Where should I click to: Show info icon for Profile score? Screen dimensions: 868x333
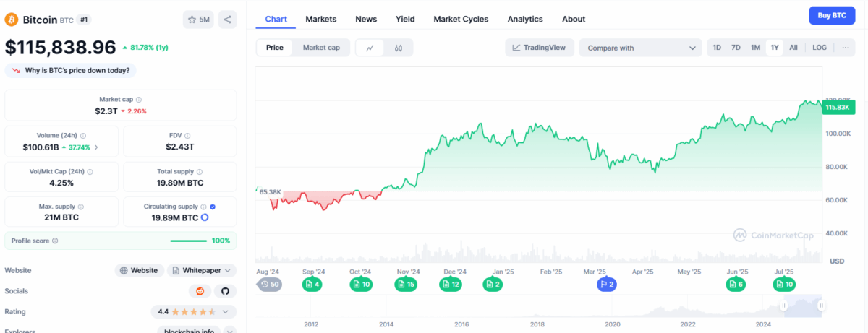point(55,241)
